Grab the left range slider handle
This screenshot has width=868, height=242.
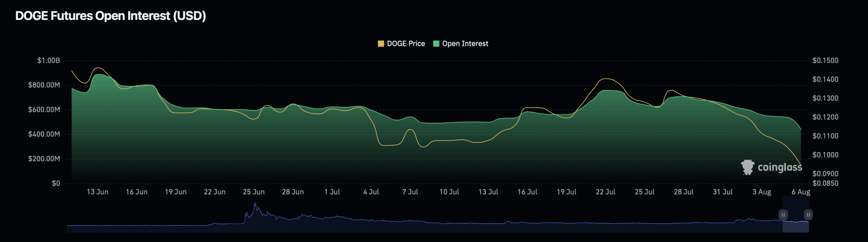[x=783, y=215]
